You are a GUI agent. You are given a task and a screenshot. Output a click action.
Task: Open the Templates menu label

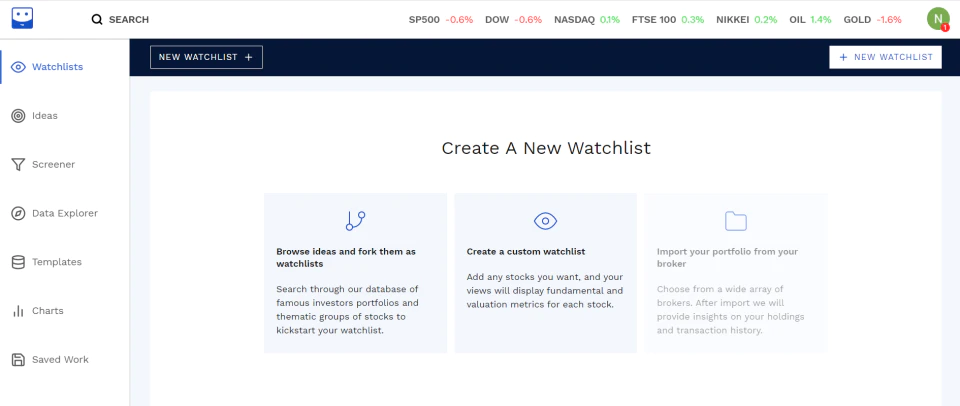click(57, 262)
